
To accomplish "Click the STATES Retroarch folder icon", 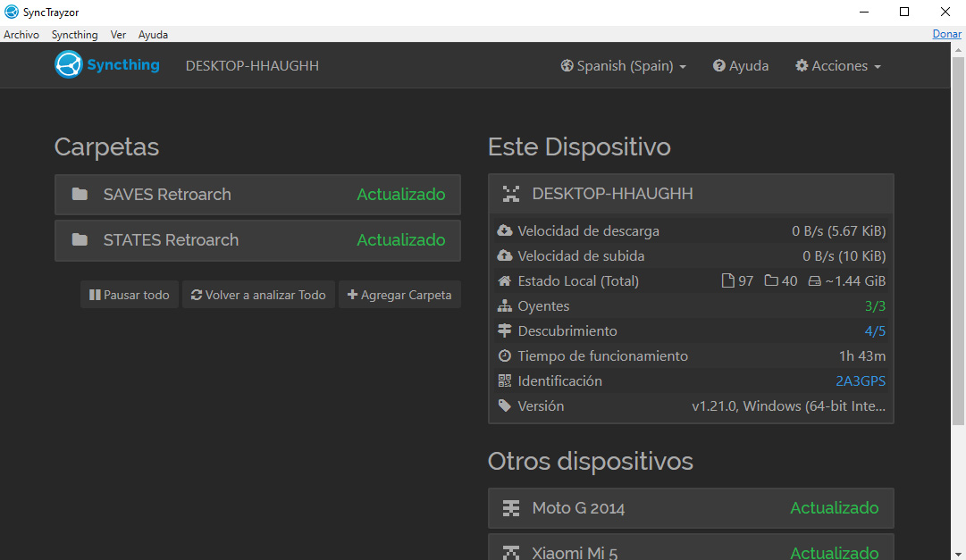I will (80, 239).
